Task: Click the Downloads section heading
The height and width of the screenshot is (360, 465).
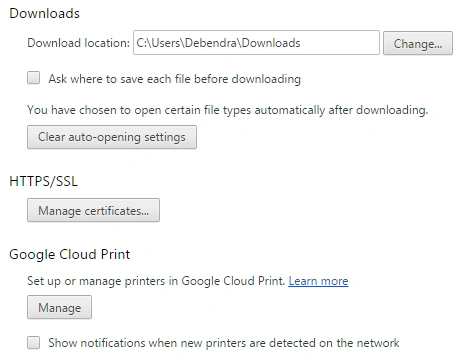Action: coord(45,13)
